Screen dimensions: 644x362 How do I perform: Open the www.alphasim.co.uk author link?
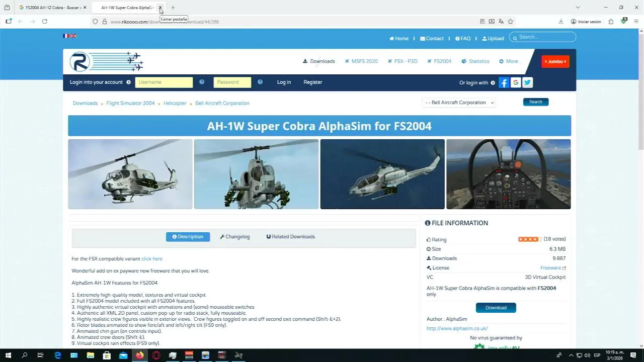457,329
